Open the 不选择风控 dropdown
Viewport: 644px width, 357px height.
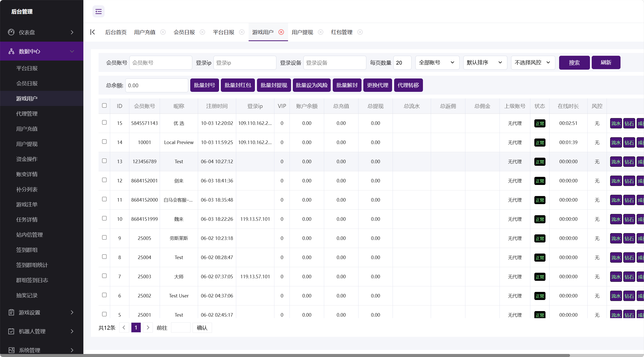coord(533,63)
